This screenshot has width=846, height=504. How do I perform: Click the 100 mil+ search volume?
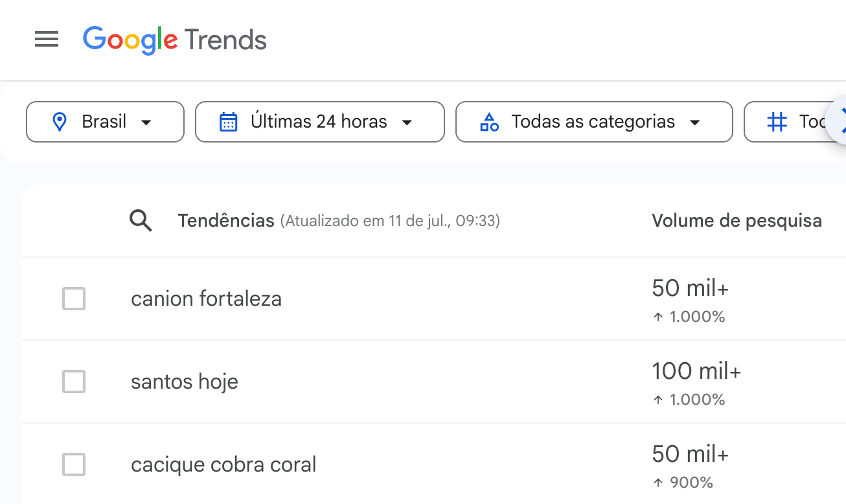(x=696, y=371)
